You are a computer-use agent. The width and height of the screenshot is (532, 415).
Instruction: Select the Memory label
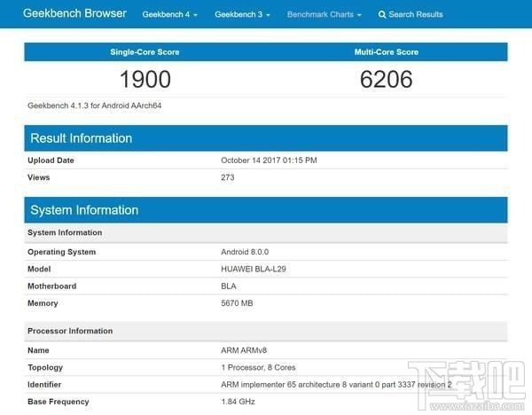pos(43,303)
